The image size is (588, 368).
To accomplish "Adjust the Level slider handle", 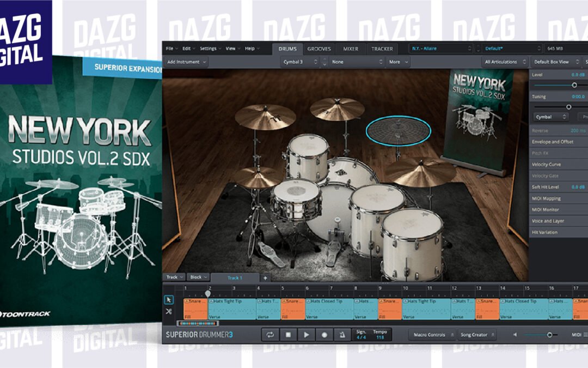I will 574,85.
